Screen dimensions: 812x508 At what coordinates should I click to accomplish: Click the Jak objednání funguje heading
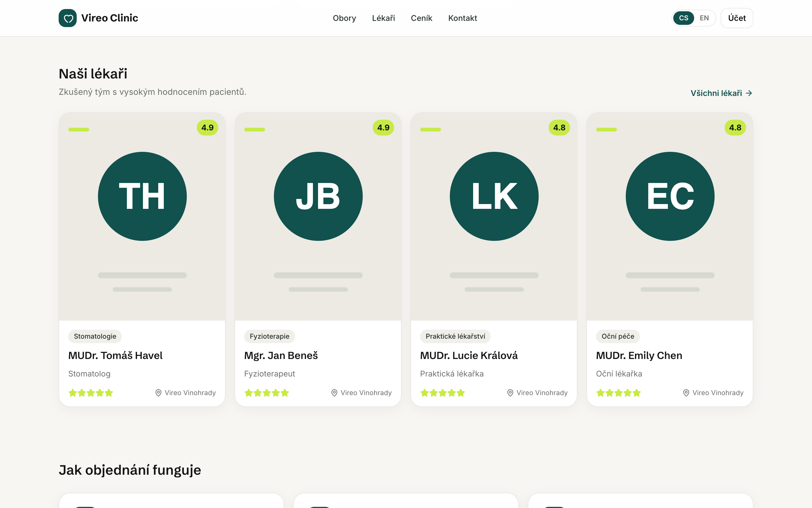pos(130,470)
